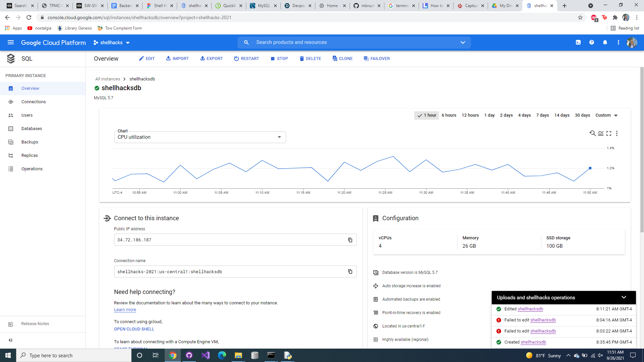Open Backups in the sidebar
This screenshot has width=644, height=362.
(x=30, y=142)
